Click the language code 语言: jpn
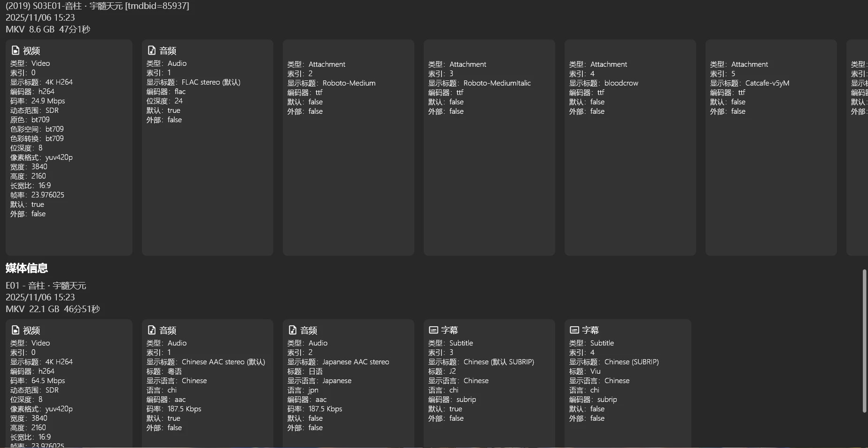868x448 pixels. 302,390
